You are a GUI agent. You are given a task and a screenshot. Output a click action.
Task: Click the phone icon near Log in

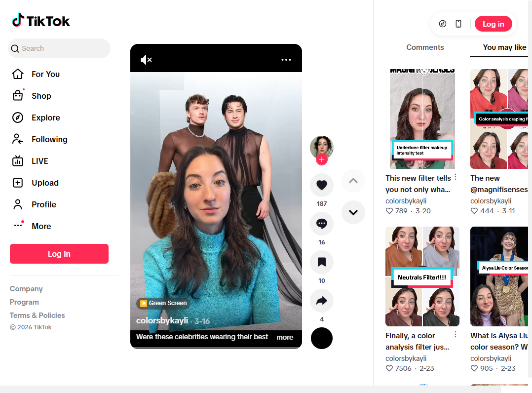coord(458,24)
